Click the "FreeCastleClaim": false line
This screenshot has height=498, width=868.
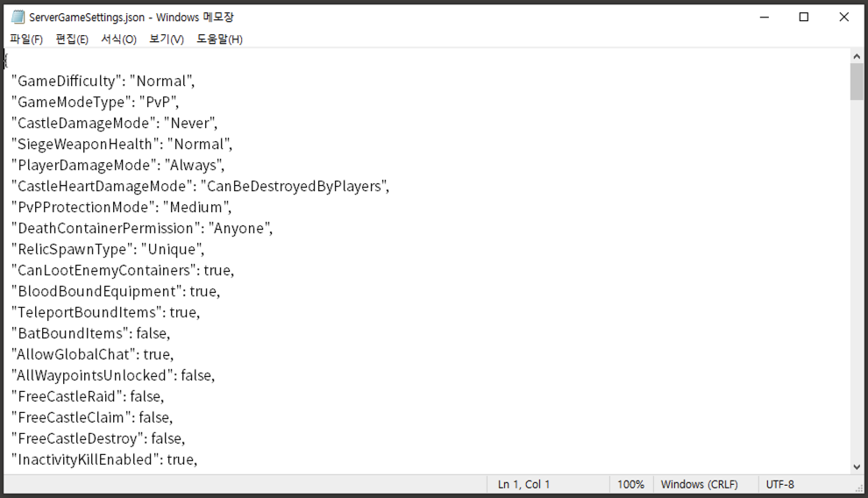[92, 417]
